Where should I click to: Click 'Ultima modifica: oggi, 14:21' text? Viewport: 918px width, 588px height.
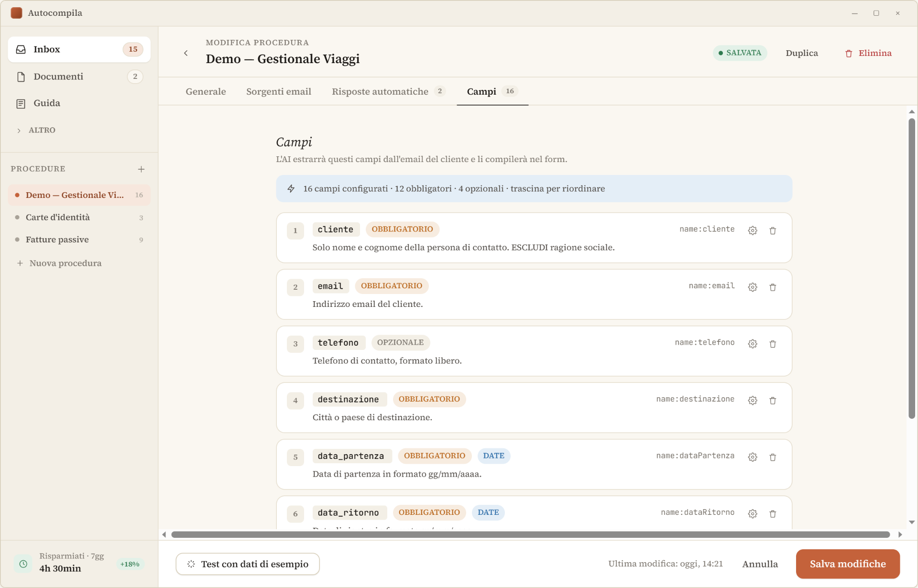(x=666, y=564)
